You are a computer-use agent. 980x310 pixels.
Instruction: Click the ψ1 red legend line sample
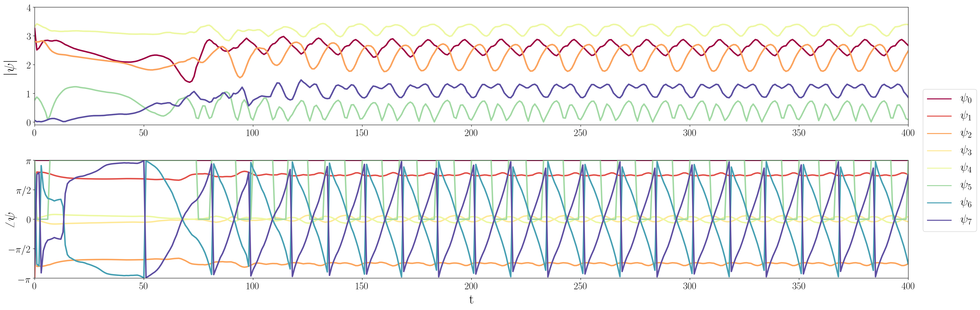(x=939, y=116)
